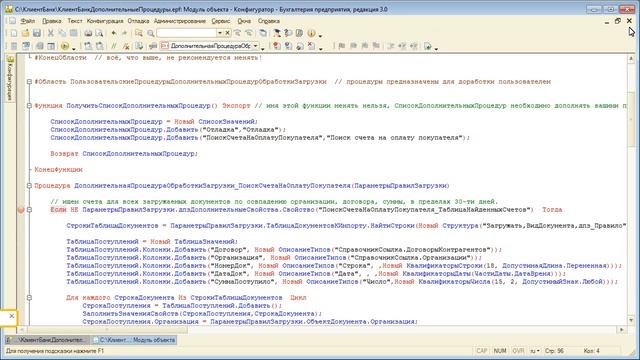Viewport: 640px width, 360px height.
Task: Switch to КлиентБанкДополнител... window tab
Action: pyautogui.click(x=47, y=340)
